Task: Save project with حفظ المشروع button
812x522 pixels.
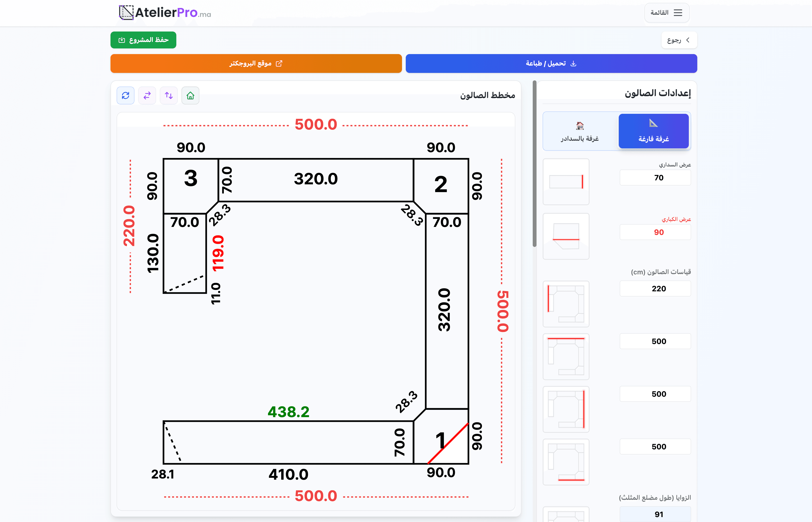Action: pyautogui.click(x=143, y=40)
